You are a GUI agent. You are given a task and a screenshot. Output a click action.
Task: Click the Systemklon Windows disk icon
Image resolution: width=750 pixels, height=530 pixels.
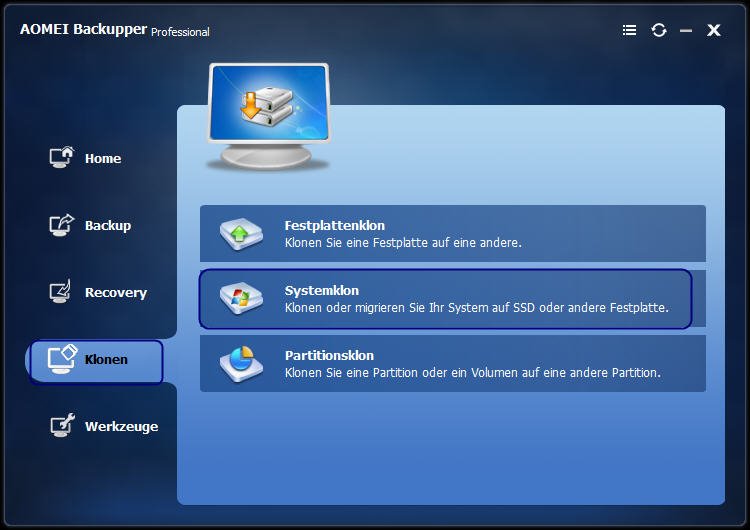[x=241, y=298]
